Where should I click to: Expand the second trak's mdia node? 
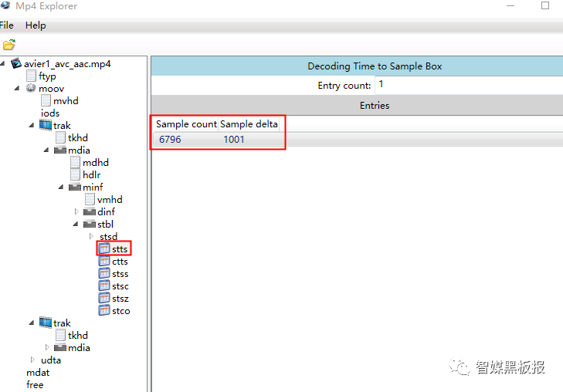click(47, 347)
